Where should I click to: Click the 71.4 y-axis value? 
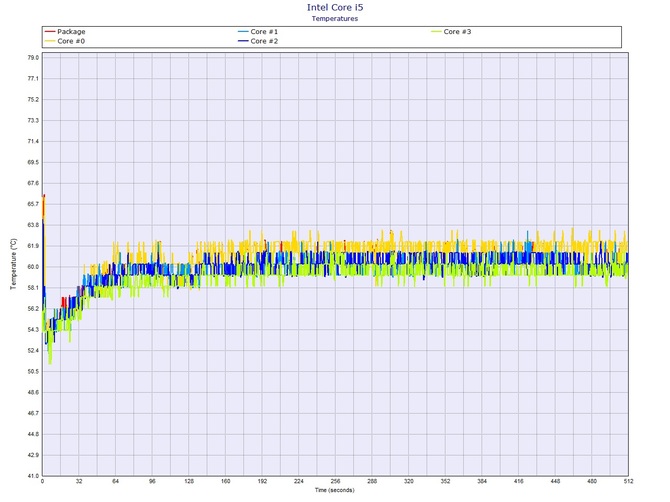(33, 141)
